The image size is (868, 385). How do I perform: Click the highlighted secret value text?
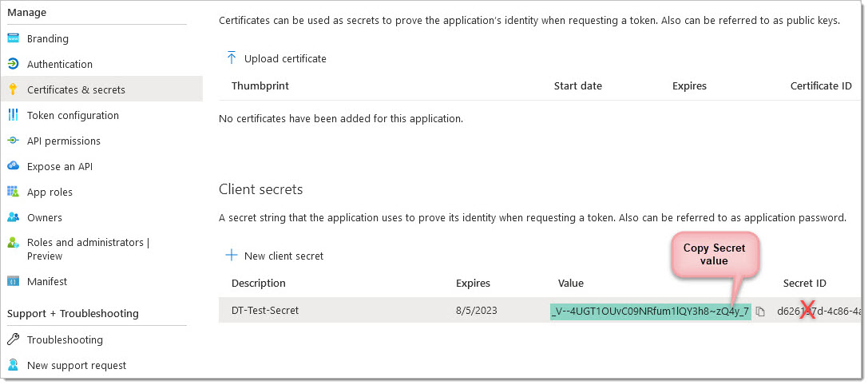pos(651,311)
